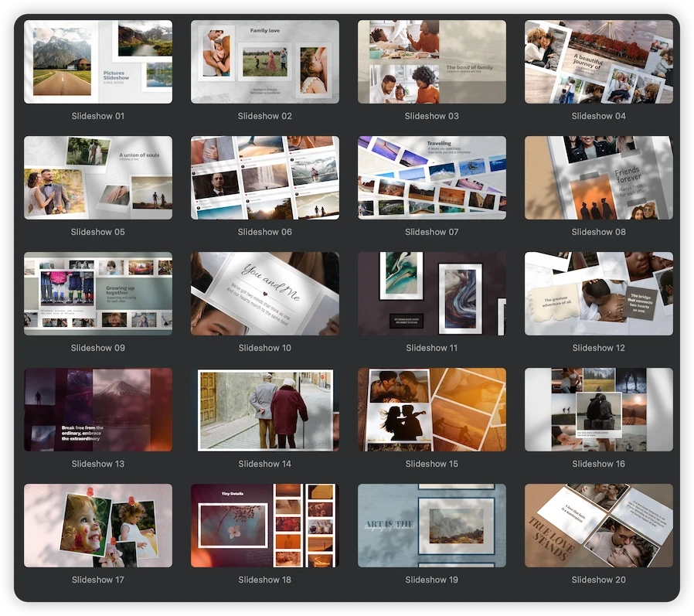This screenshot has height=616, width=694.
Task: Open the Slideshow 06 photo grid thumbnail
Action: click(265, 178)
